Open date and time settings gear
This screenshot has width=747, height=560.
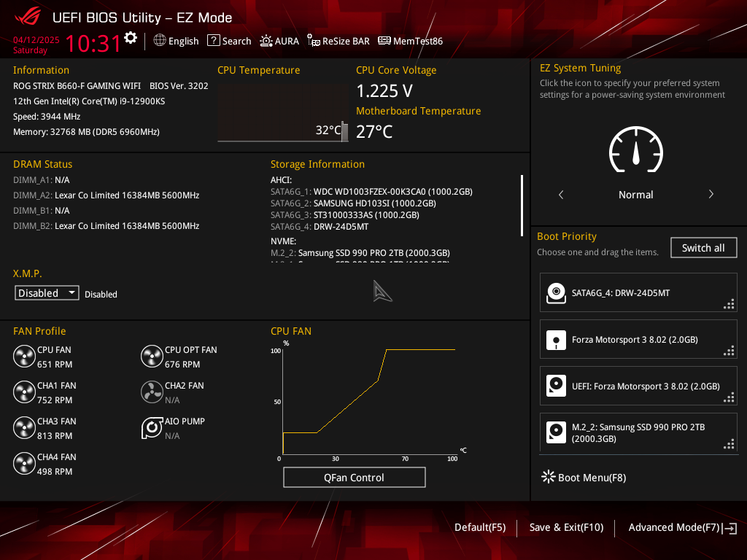coord(131,38)
